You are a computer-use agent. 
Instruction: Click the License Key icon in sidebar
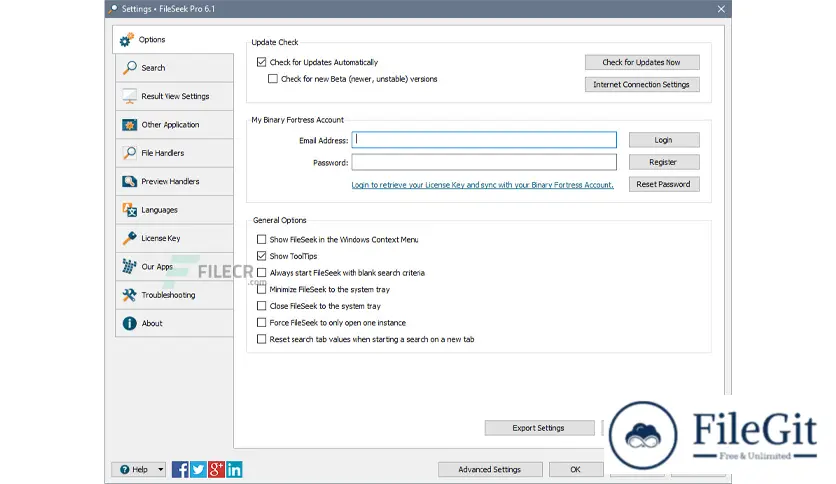[129, 239]
